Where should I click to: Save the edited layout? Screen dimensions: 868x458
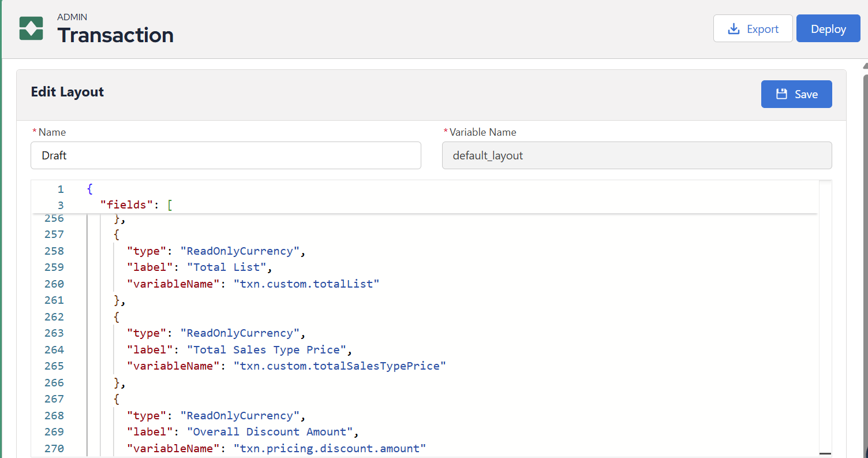pos(796,94)
